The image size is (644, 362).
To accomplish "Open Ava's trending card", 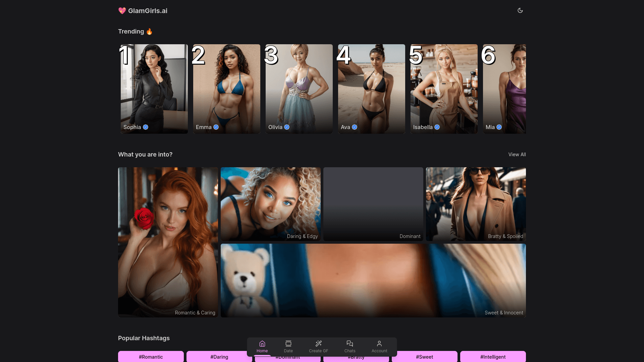I will pos(371,89).
